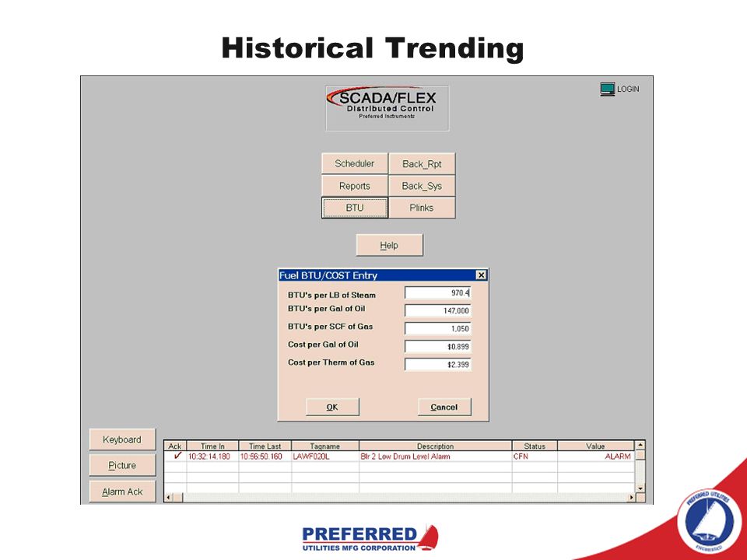Focus the BTU's per LB of Steam field
747x560 pixels.
[438, 293]
